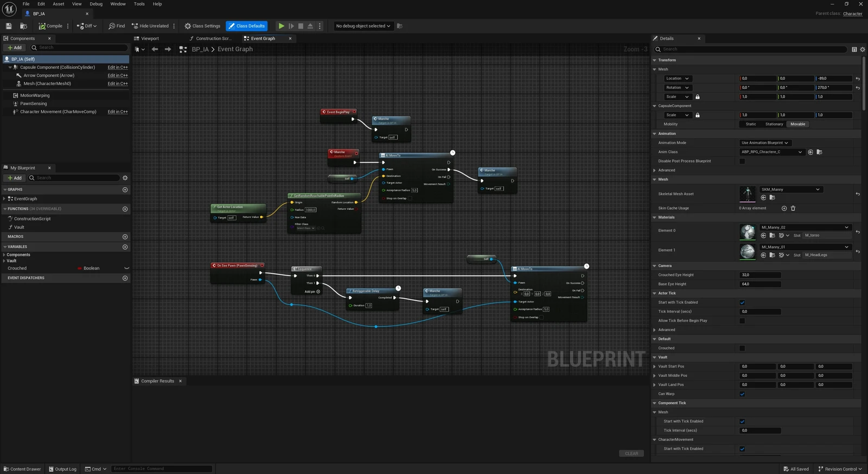Image resolution: width=868 pixels, height=474 pixels.
Task: Collapse the Transform section
Action: pyautogui.click(x=655, y=60)
